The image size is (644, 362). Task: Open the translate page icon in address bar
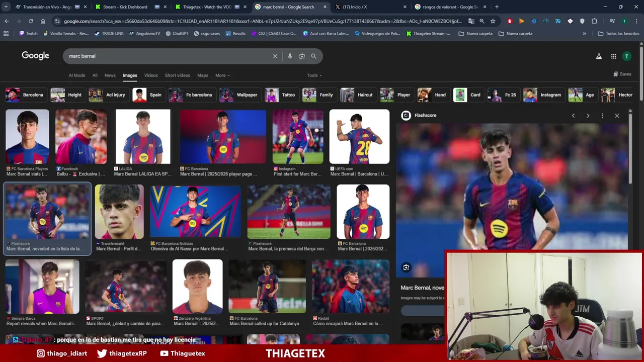(x=471, y=21)
